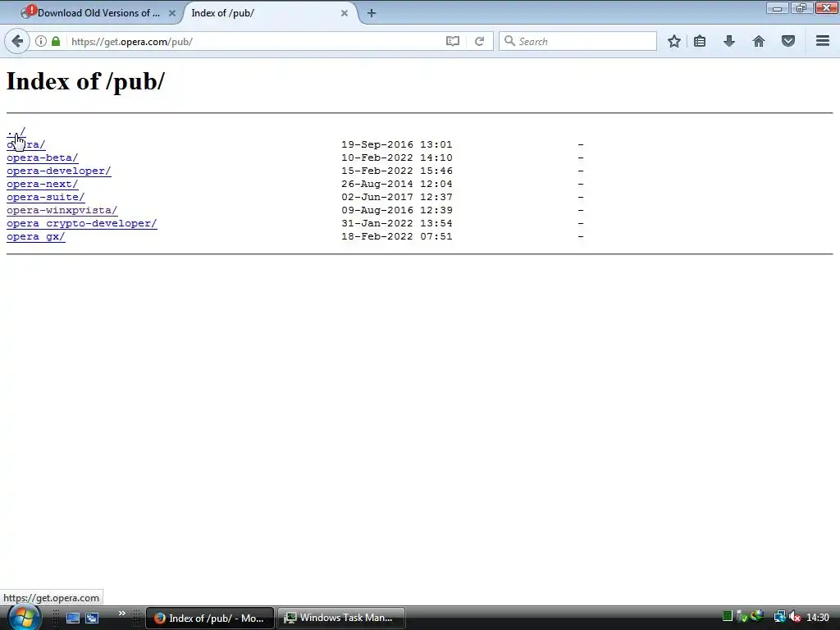The image size is (840, 630).
Task: Click the taskbar clock showing 14:30
Action: pyautogui.click(x=818, y=618)
